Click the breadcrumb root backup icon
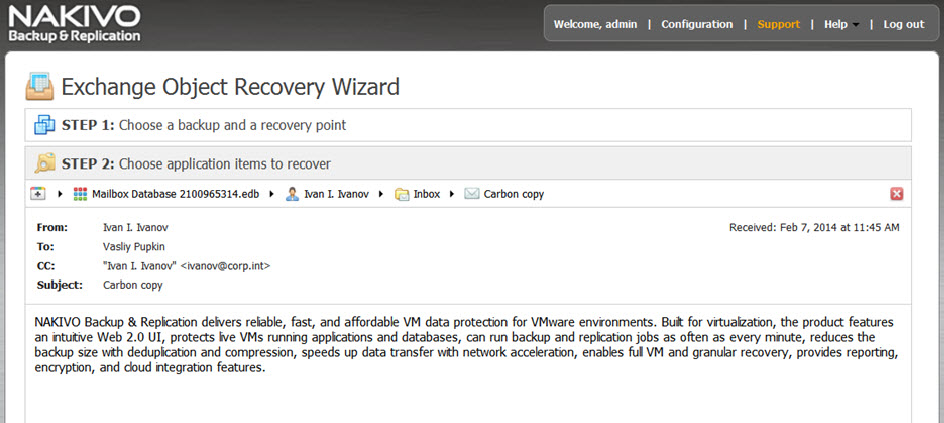This screenshot has height=423, width=944. click(37, 194)
